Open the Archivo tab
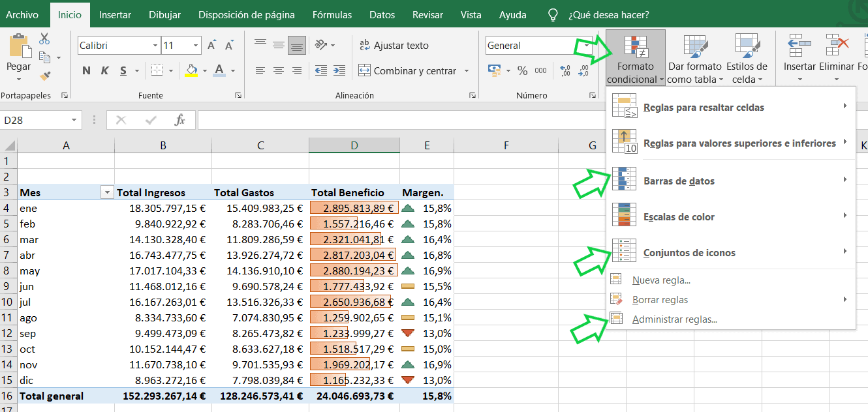Viewport: 868px width, 412px height. coord(22,14)
